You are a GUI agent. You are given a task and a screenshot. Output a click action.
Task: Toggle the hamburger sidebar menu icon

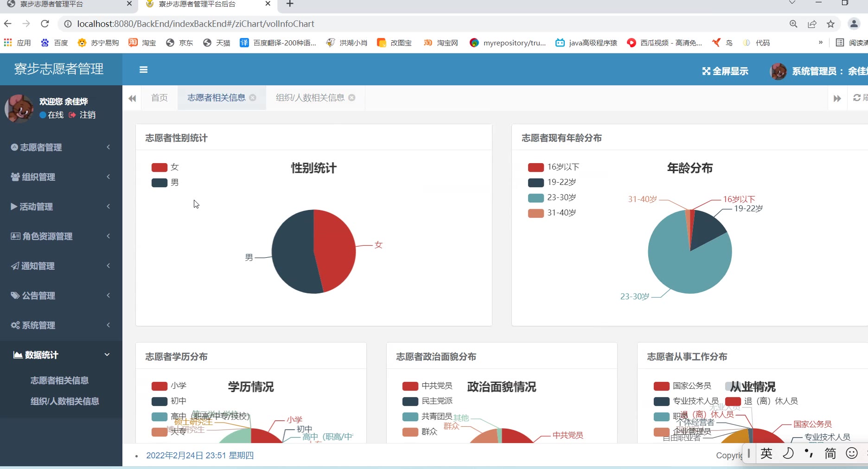coord(143,70)
